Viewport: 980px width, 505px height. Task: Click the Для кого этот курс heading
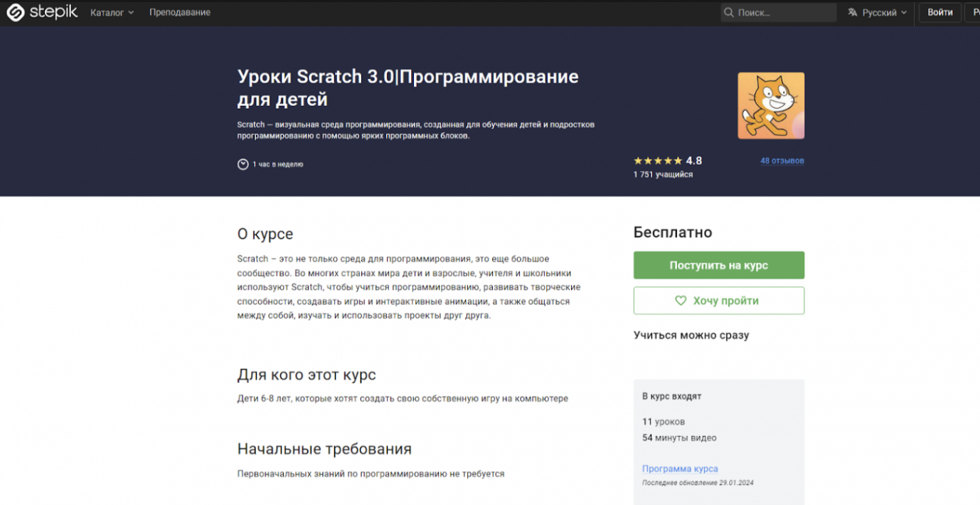(x=307, y=375)
